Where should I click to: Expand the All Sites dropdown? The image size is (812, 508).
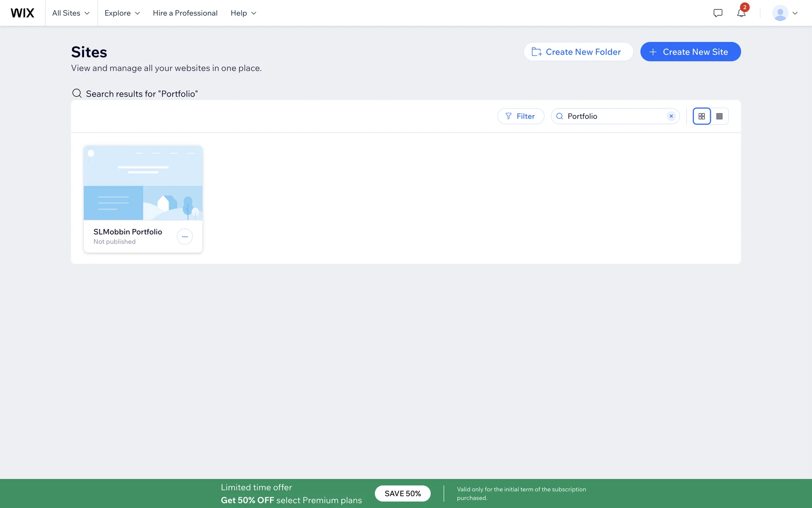tap(71, 13)
